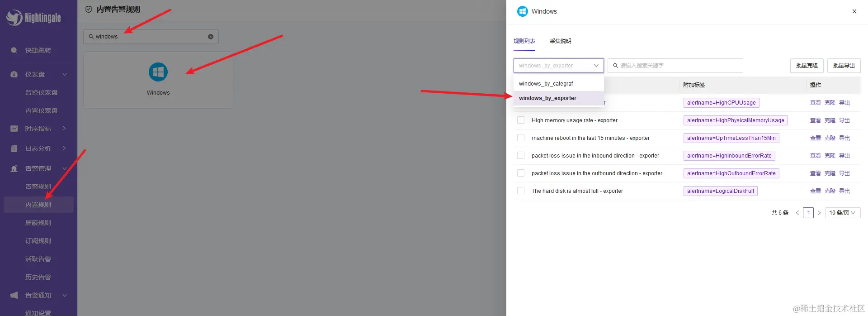The image size is (868, 316).
Task: Clone the HighPhysicalMemoryUsage rule via 克隆
Action: pyautogui.click(x=830, y=120)
